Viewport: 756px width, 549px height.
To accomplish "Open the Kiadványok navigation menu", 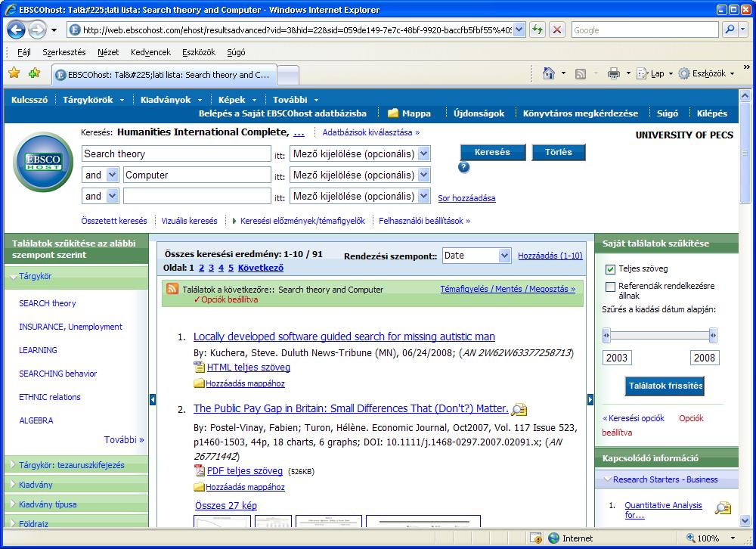I will point(171,100).
